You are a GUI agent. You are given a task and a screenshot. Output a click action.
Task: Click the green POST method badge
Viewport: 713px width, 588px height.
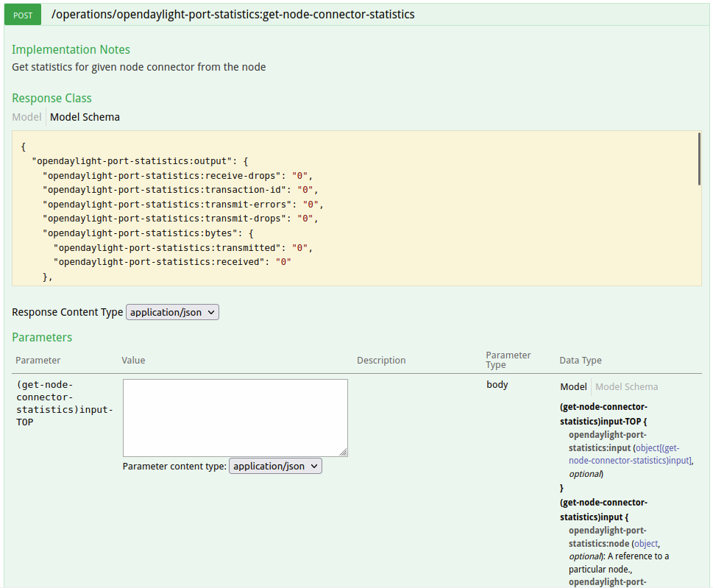point(23,15)
